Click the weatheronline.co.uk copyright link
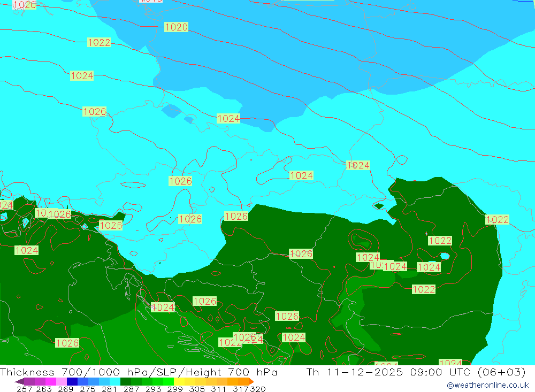The width and height of the screenshot is (535, 392). (x=488, y=385)
